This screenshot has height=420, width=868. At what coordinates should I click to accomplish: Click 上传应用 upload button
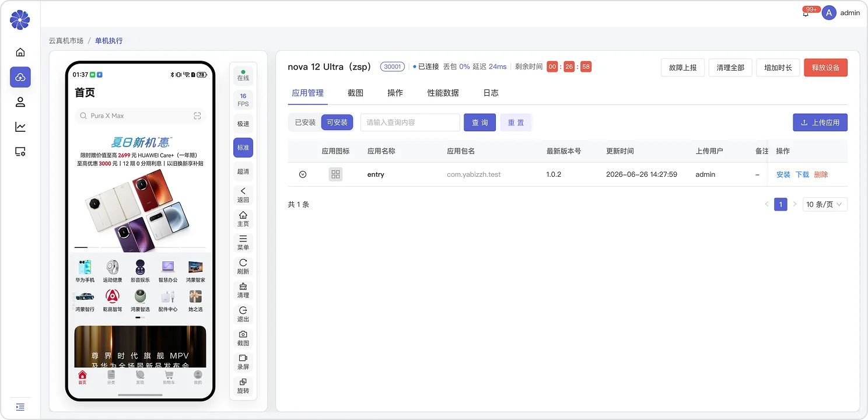tap(820, 123)
